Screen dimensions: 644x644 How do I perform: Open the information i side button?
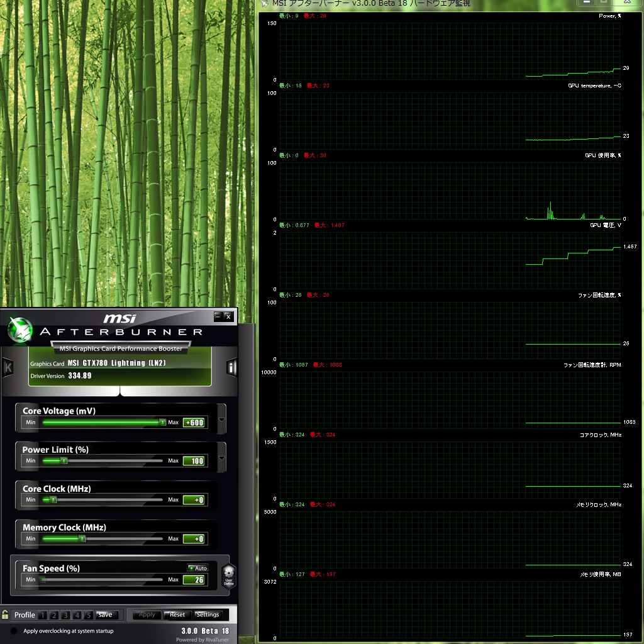click(x=231, y=367)
